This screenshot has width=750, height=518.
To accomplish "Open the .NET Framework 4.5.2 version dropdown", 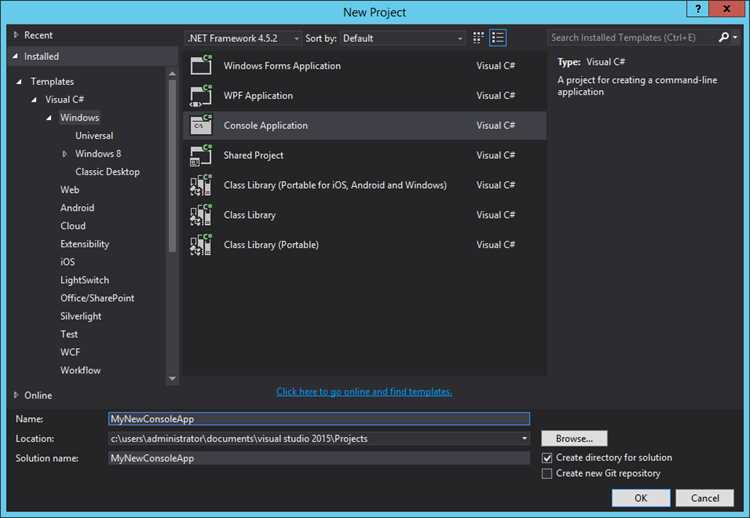I will coord(243,38).
